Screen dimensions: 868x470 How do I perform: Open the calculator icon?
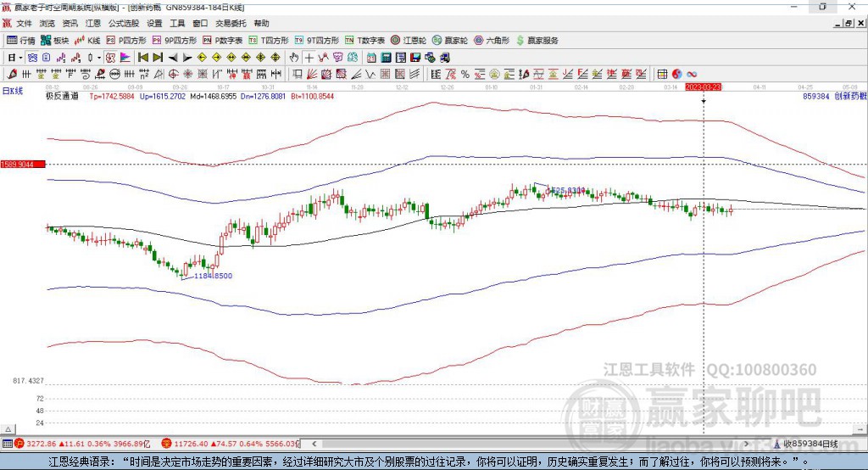tap(386, 58)
